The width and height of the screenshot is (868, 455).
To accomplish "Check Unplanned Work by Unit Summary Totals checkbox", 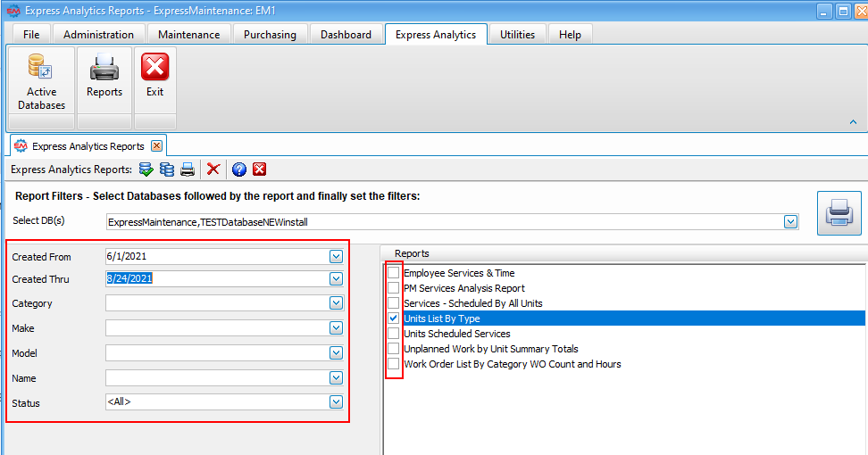I will (393, 349).
